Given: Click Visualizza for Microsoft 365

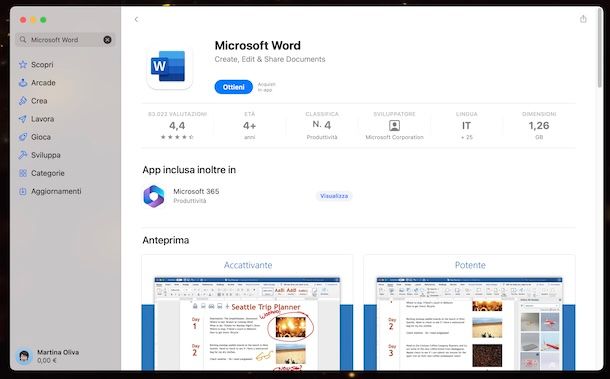Looking at the screenshot, I should click(x=334, y=196).
